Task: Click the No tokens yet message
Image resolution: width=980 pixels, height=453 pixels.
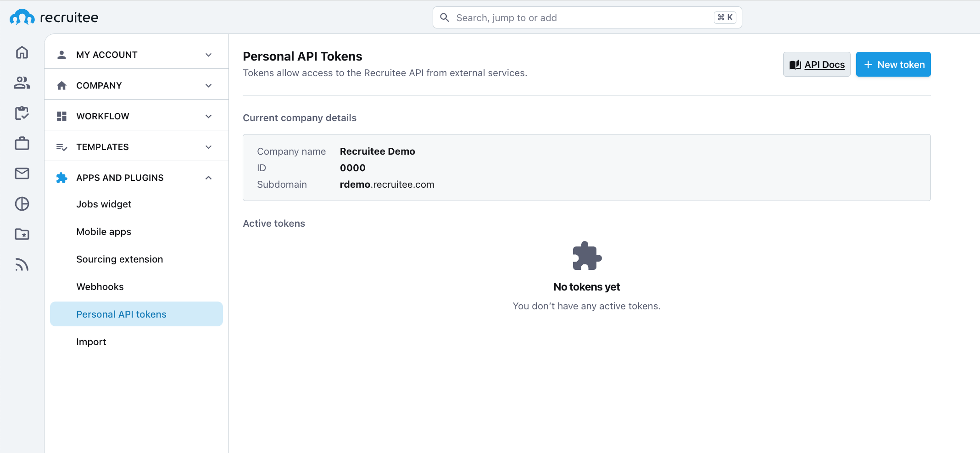Action: click(x=586, y=287)
